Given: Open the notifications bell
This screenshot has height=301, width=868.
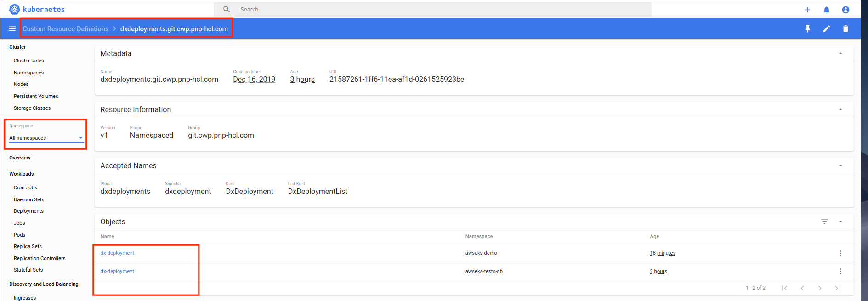Looking at the screenshot, I should 827,10.
